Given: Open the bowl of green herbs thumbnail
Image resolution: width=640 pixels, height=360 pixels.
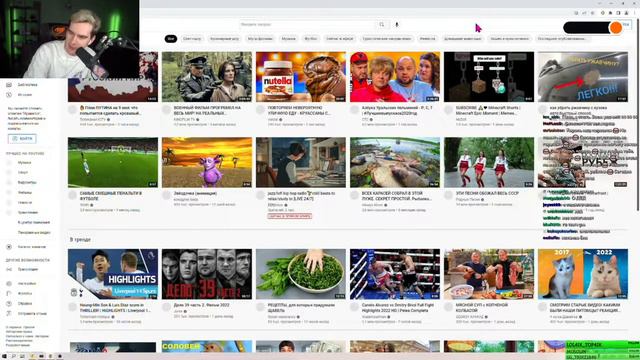Looking at the screenshot, I should [301, 274].
